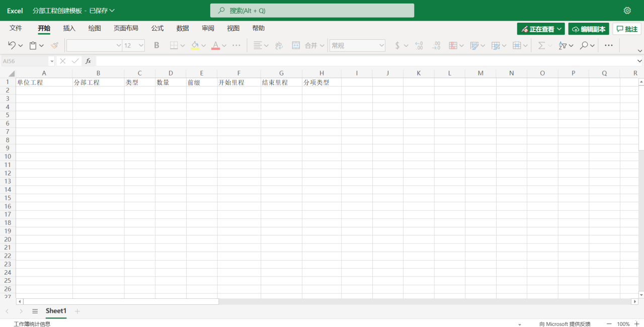Image resolution: width=644 pixels, height=327 pixels.
Task: Open the 插入 ribbon tab
Action: coord(69,28)
